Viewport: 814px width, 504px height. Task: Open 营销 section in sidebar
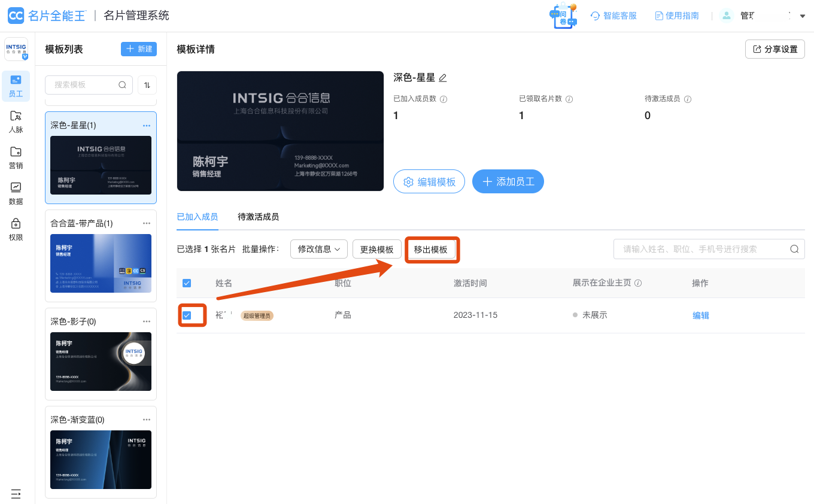(16, 157)
